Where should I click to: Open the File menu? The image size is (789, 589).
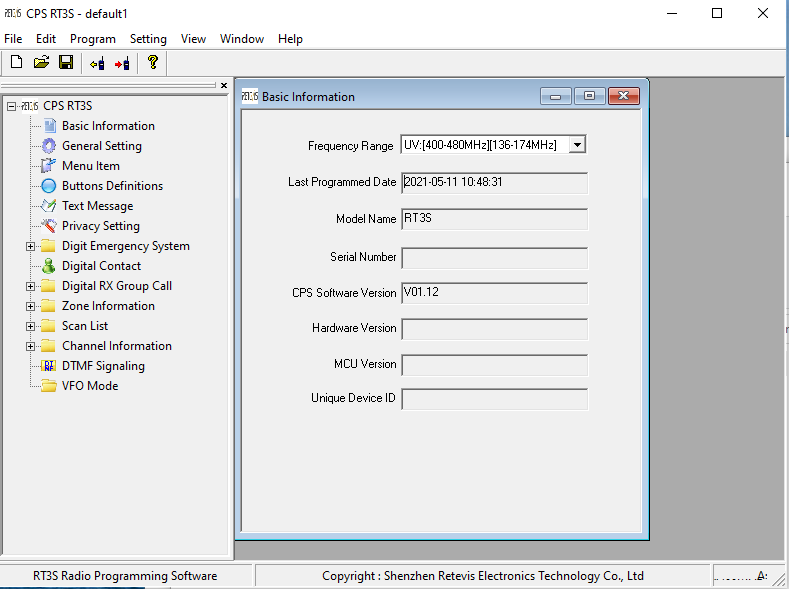[13, 39]
